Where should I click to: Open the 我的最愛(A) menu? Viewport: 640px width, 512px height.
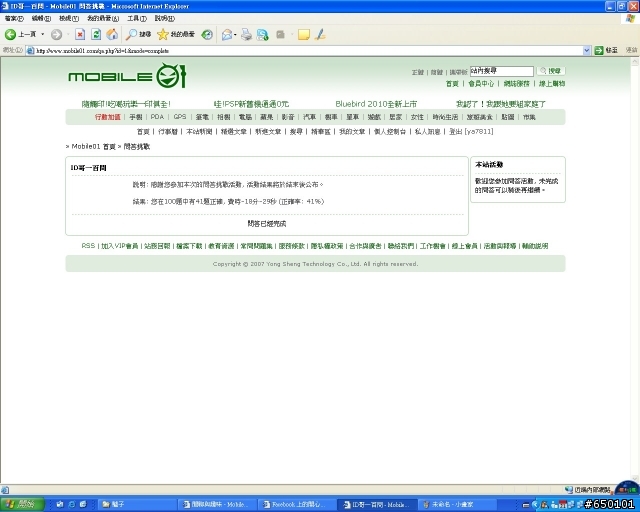[103, 18]
